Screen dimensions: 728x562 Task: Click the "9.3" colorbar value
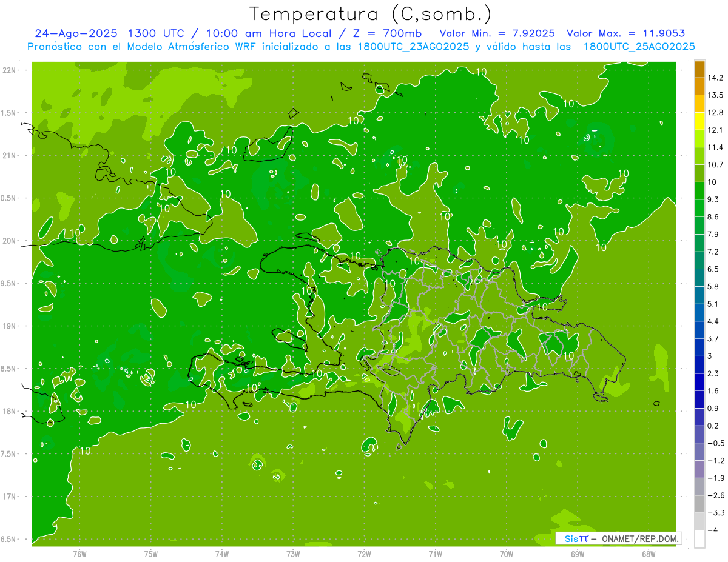[x=714, y=199]
